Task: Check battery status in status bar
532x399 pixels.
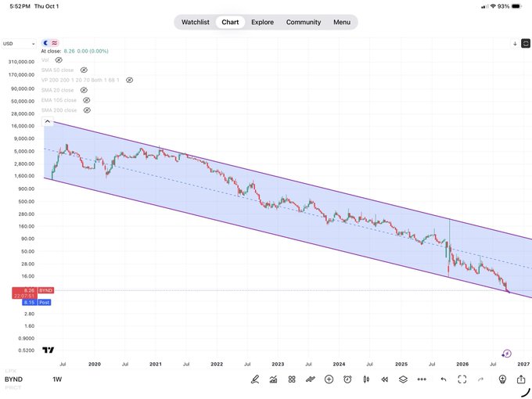Action: point(516,6)
